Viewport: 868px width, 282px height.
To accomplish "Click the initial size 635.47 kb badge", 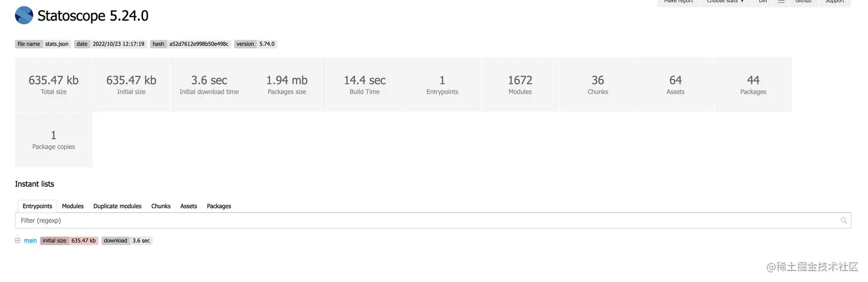I will pos(69,241).
